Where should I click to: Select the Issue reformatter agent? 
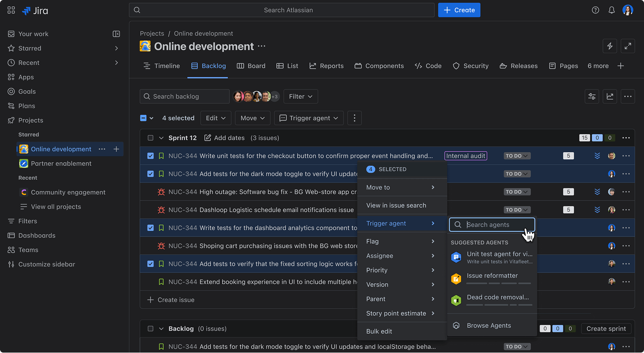point(492,278)
